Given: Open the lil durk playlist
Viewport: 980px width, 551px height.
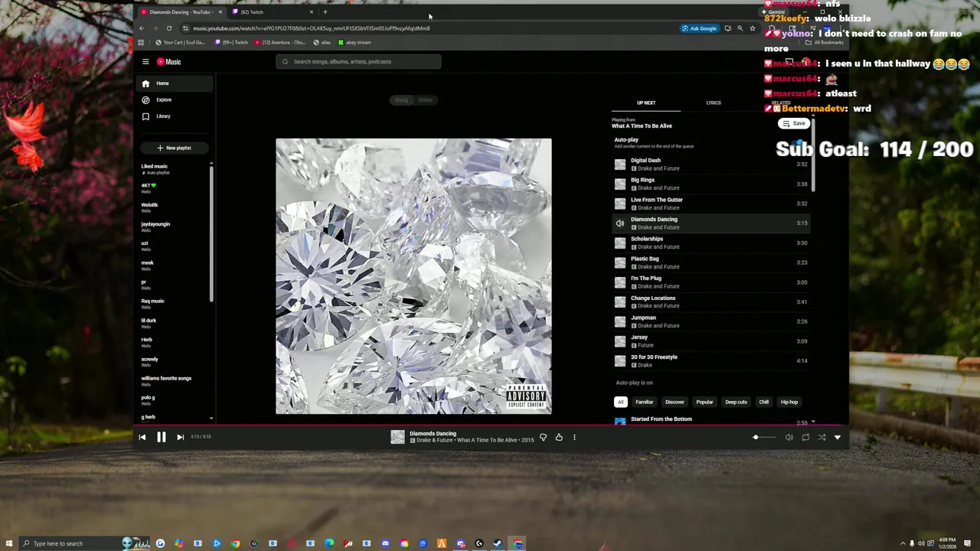Looking at the screenshot, I should pyautogui.click(x=175, y=324).
